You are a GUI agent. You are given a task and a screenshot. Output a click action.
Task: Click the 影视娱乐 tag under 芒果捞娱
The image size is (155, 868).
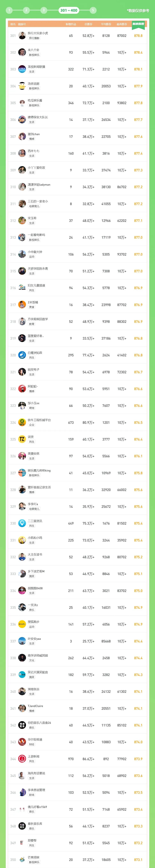(x=34, y=862)
